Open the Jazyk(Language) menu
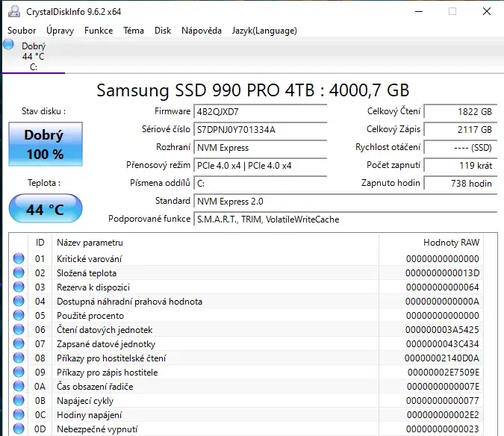 click(264, 31)
